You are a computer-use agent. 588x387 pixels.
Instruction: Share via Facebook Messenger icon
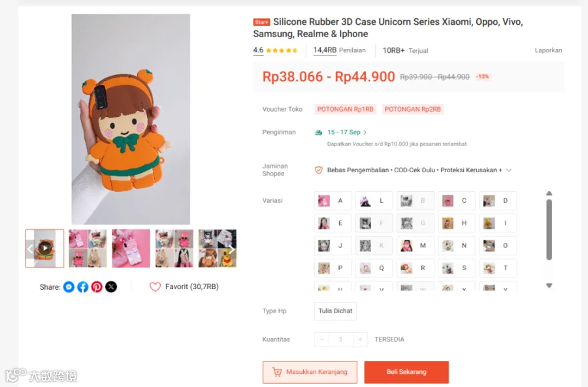click(x=69, y=287)
